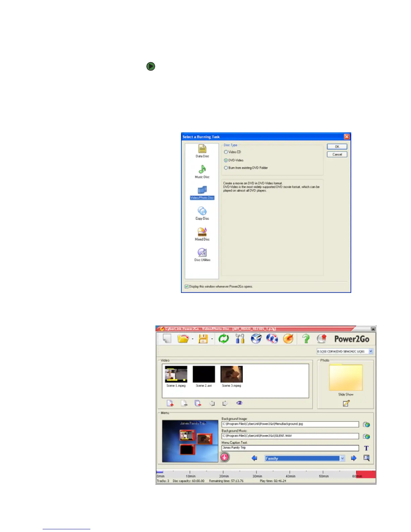Choose the DVD-Video disc type option
Screen dimensions: 411x532
tap(226, 160)
